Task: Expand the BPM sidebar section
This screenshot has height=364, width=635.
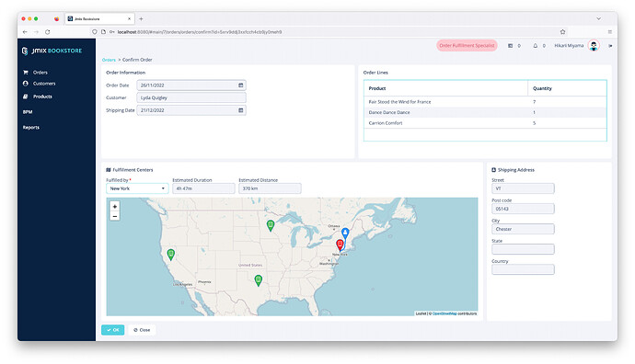Action: 28,112
